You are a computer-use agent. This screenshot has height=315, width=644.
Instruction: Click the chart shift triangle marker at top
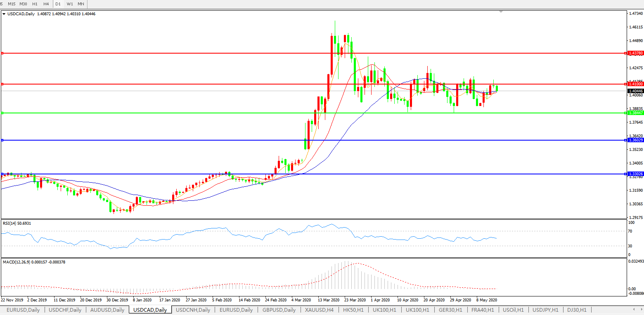501,12
